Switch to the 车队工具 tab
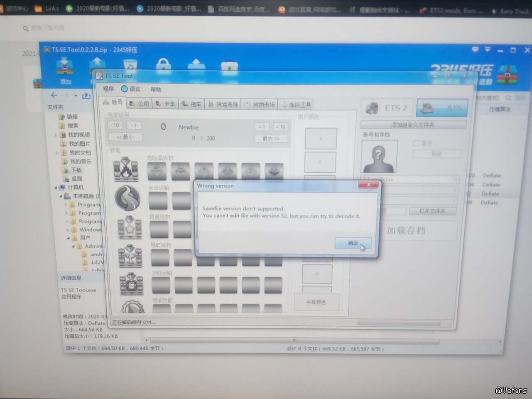 coord(296,105)
